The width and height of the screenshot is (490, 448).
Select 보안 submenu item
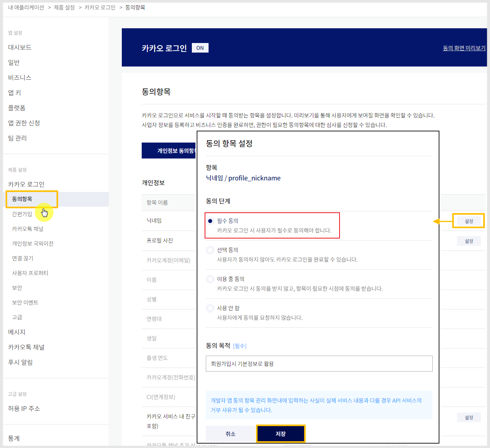(x=17, y=288)
